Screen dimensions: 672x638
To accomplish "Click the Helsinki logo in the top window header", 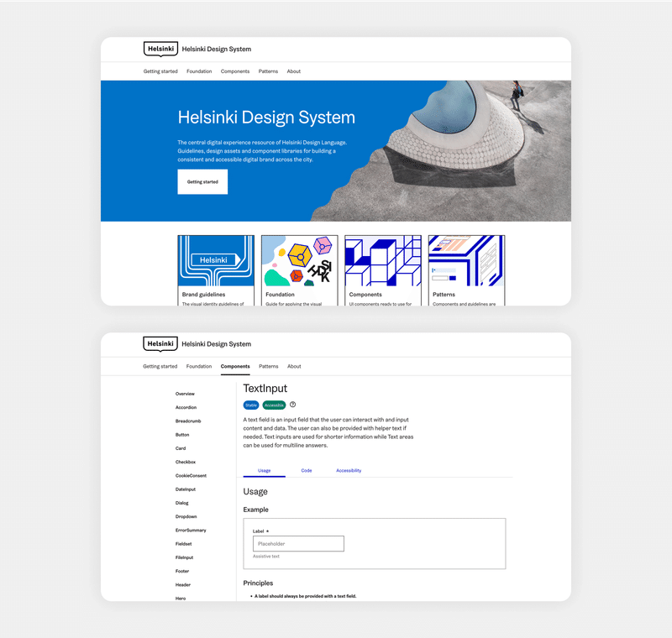I will tap(160, 50).
